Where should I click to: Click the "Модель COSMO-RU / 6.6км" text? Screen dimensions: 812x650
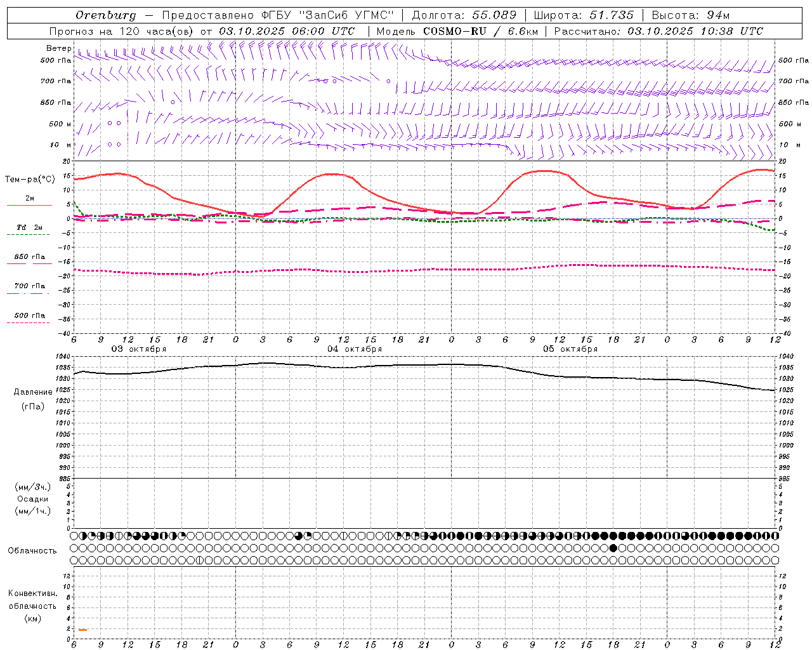point(457,31)
